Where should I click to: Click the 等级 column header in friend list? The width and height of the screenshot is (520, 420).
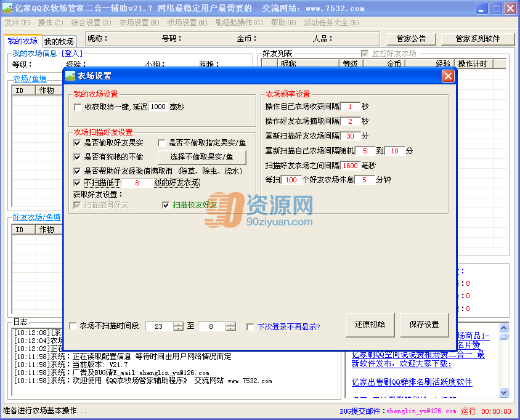point(351,63)
